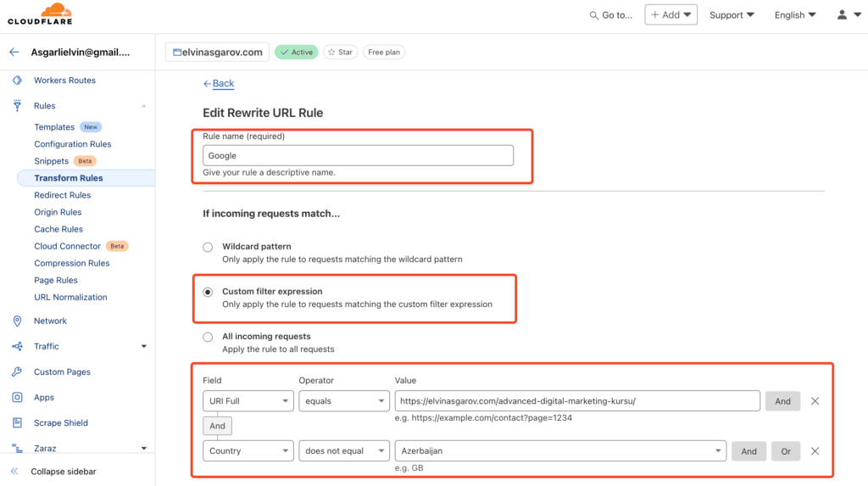Open Transform Rules
The height and width of the screenshot is (486, 868).
click(68, 178)
